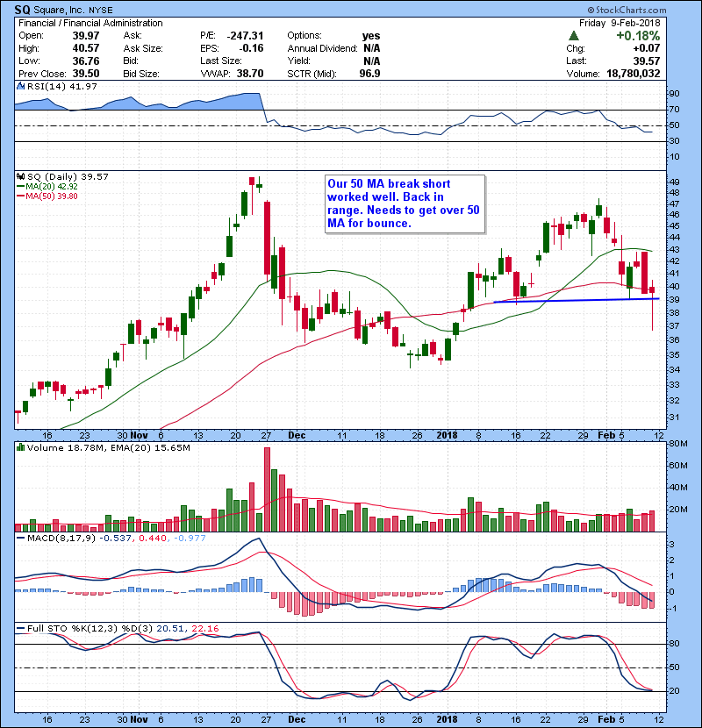Image resolution: width=702 pixels, height=728 pixels.
Task: Click the 80M label on the volume axis
Action: coord(677,444)
